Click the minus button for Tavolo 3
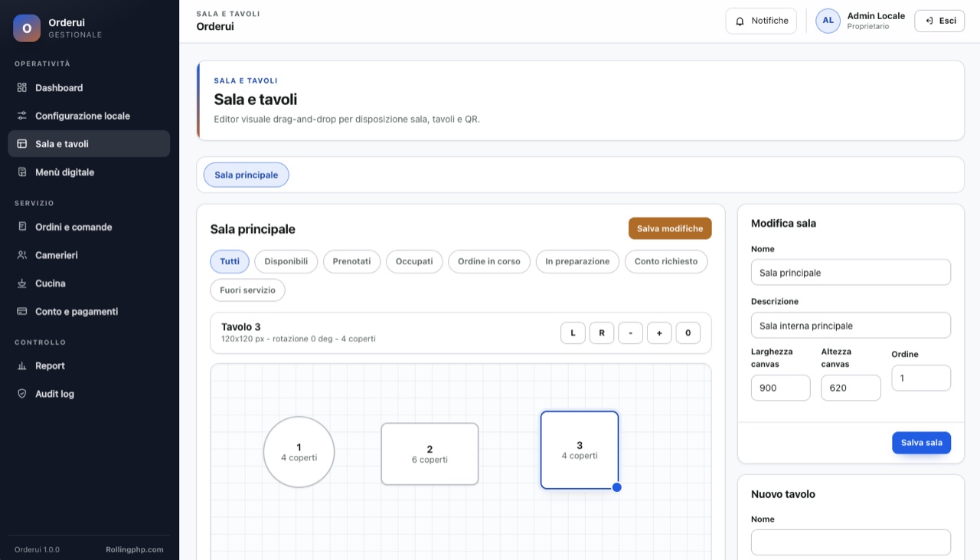The width and height of the screenshot is (980, 560). click(630, 333)
